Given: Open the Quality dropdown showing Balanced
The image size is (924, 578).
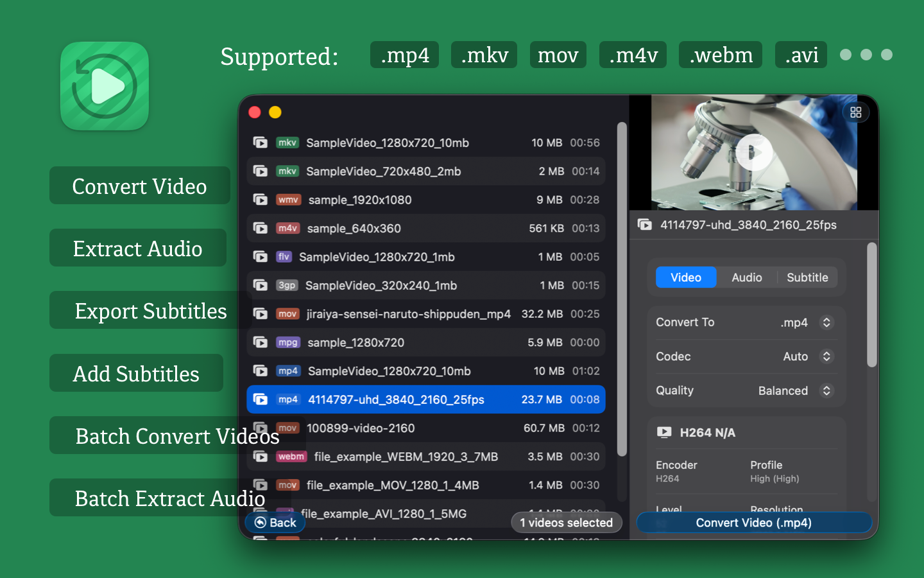Looking at the screenshot, I should [826, 390].
